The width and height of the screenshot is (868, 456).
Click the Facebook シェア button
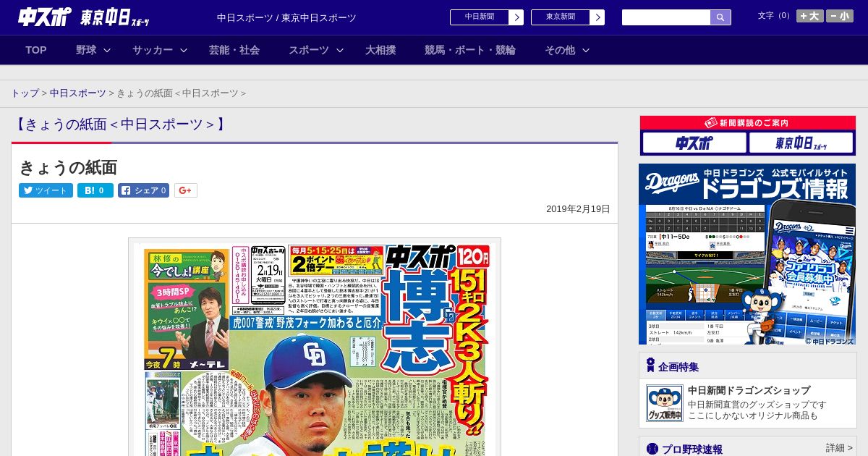coord(144,190)
